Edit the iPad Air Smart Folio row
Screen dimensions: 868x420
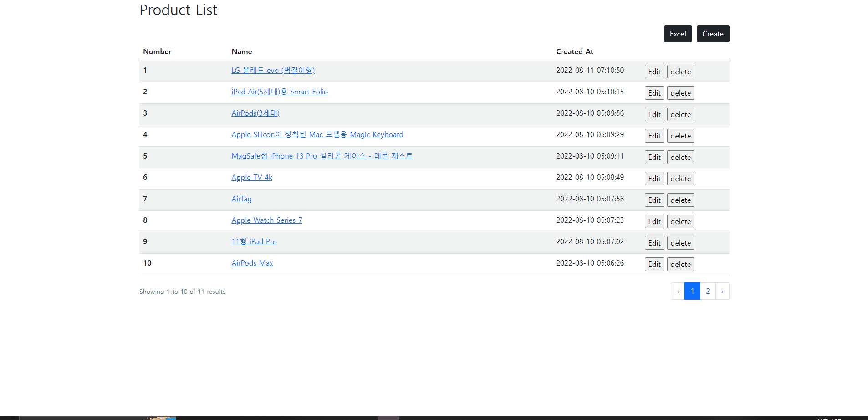click(x=654, y=93)
